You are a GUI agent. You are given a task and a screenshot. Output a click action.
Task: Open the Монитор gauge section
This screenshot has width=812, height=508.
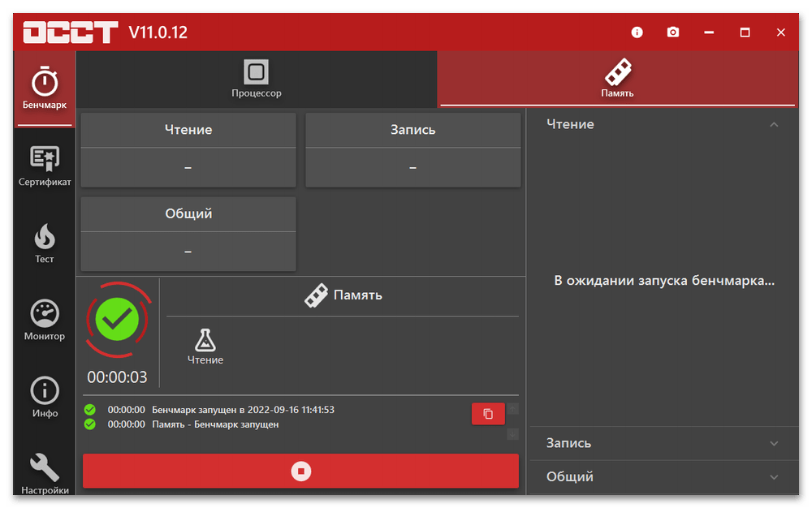coord(45,321)
